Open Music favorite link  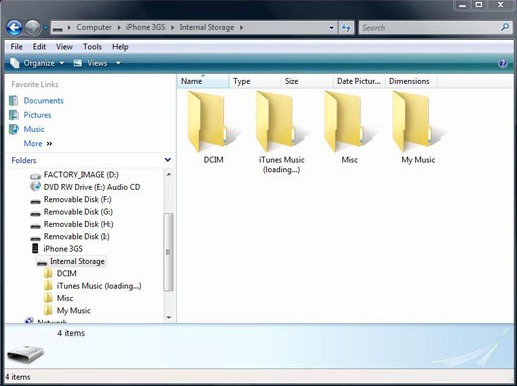click(x=34, y=129)
